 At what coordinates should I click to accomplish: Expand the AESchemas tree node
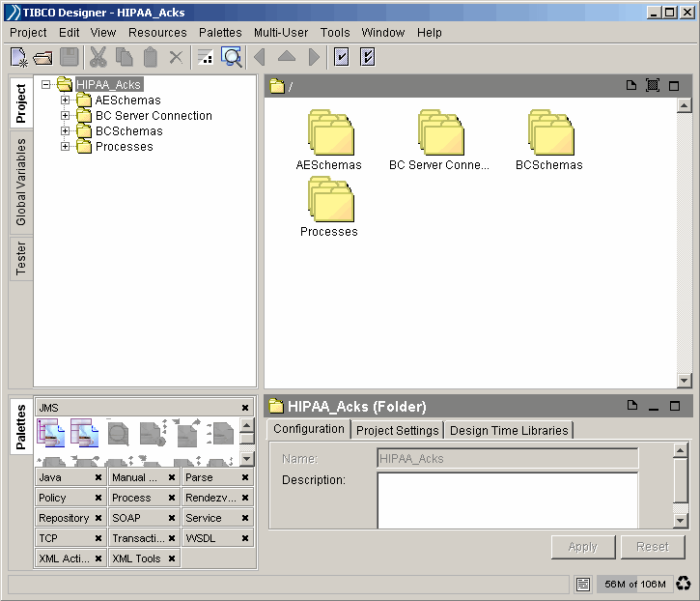point(66,100)
